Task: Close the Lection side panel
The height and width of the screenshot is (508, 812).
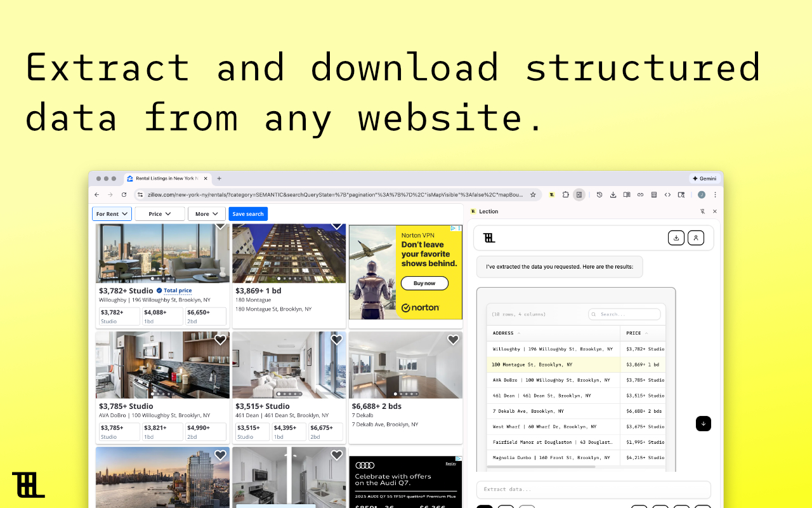Action: point(715,211)
